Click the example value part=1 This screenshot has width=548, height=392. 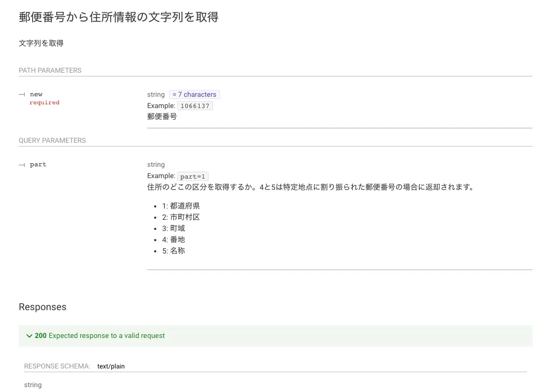[x=193, y=176]
